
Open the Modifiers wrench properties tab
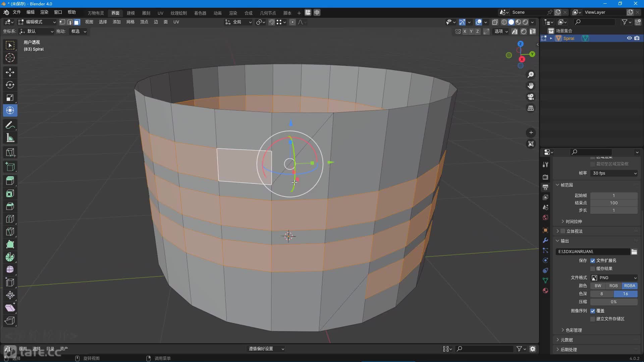pos(545,240)
